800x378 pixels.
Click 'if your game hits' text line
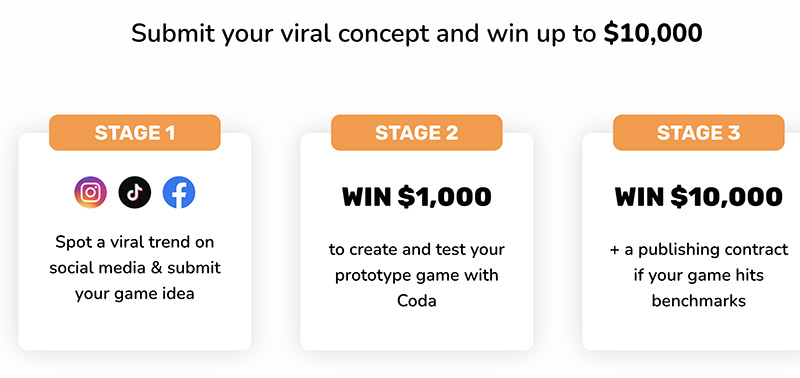tap(698, 275)
